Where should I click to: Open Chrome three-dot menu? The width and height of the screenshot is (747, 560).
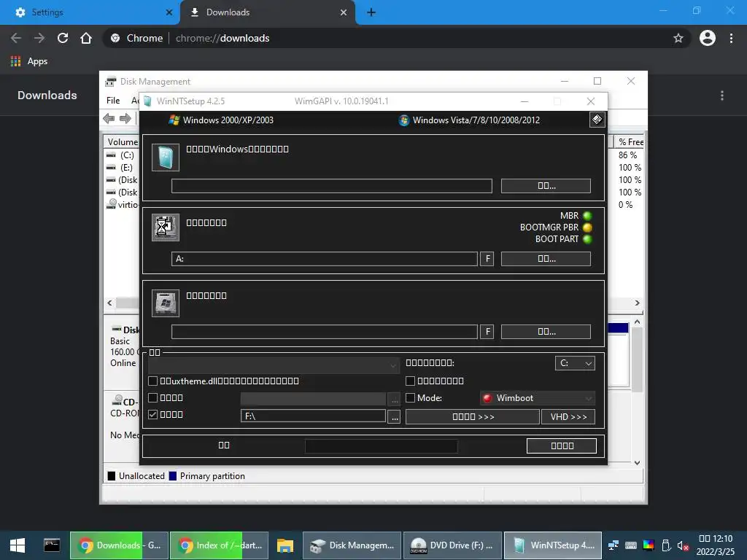(x=731, y=38)
